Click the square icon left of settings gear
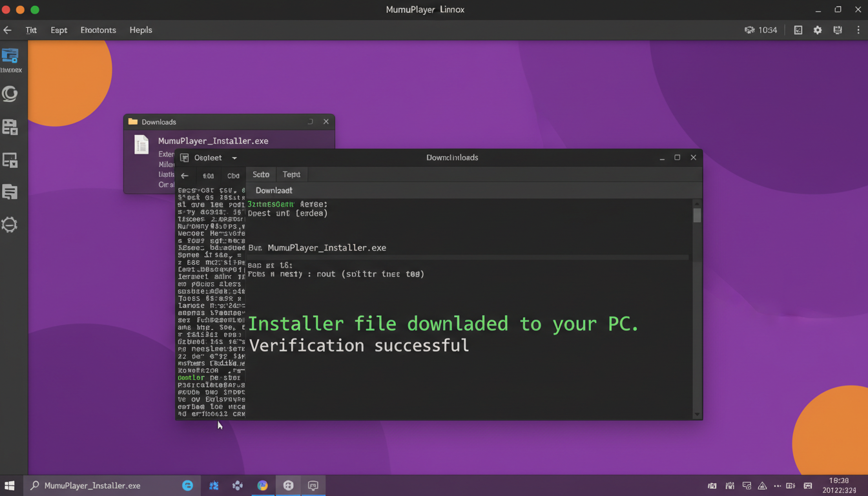 (x=798, y=30)
